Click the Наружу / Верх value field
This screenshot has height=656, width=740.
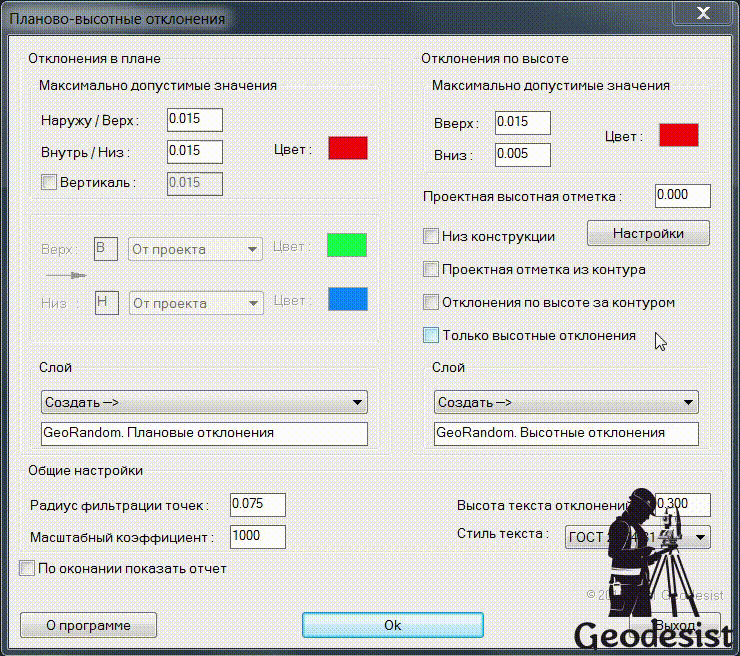point(194,120)
